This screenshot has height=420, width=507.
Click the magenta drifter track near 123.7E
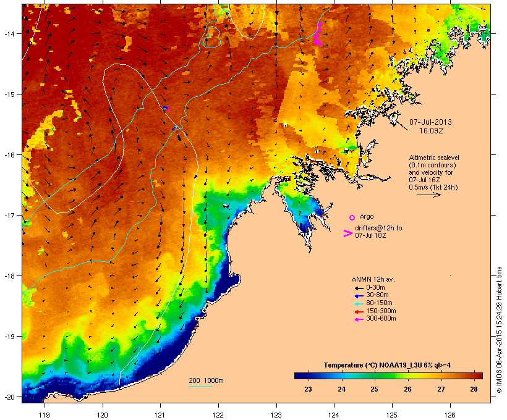point(318,35)
